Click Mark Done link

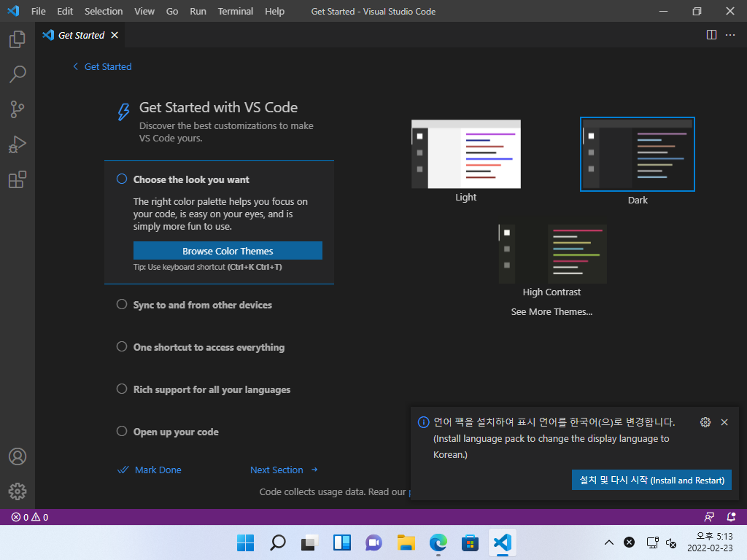click(x=149, y=470)
